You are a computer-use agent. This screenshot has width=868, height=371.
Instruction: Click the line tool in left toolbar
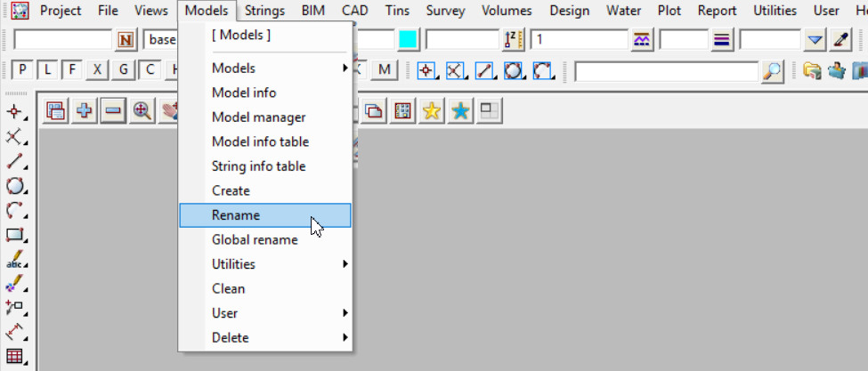pyautogui.click(x=14, y=161)
